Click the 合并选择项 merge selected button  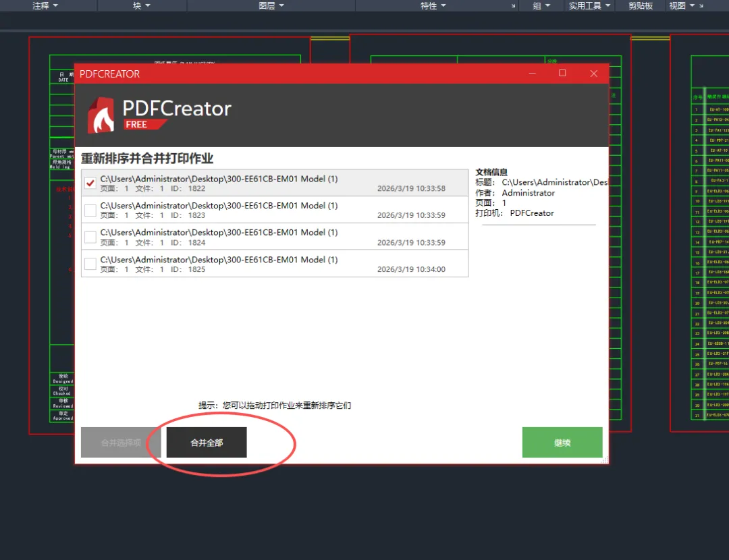(x=121, y=443)
